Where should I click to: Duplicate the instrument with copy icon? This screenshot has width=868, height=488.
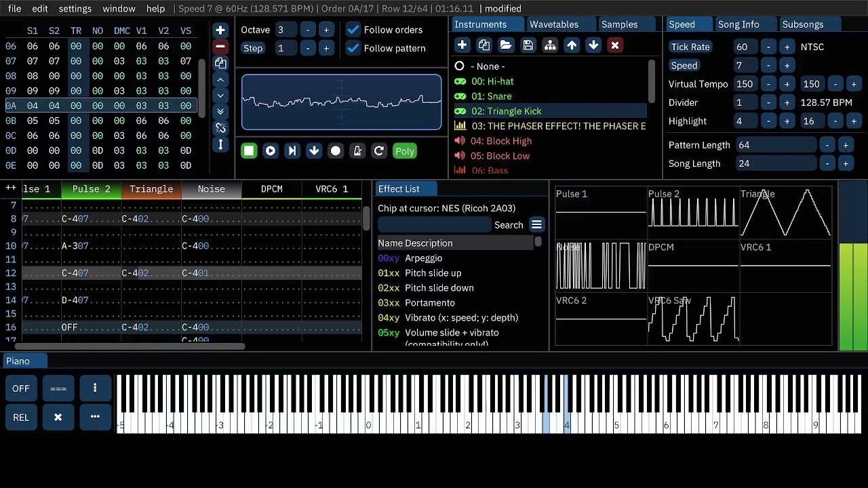pos(484,45)
